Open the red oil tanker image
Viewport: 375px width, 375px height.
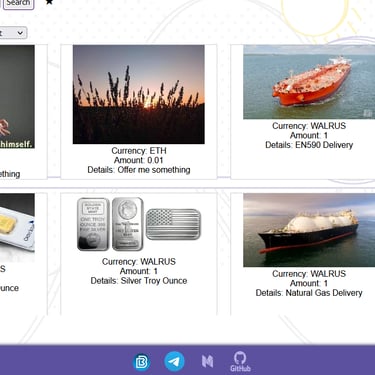[x=309, y=82]
